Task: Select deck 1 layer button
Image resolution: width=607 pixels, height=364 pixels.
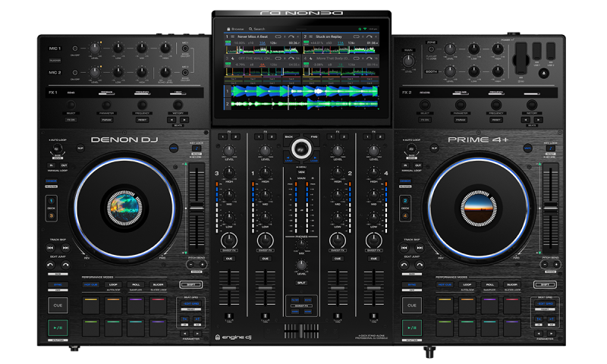Action: click(x=51, y=201)
